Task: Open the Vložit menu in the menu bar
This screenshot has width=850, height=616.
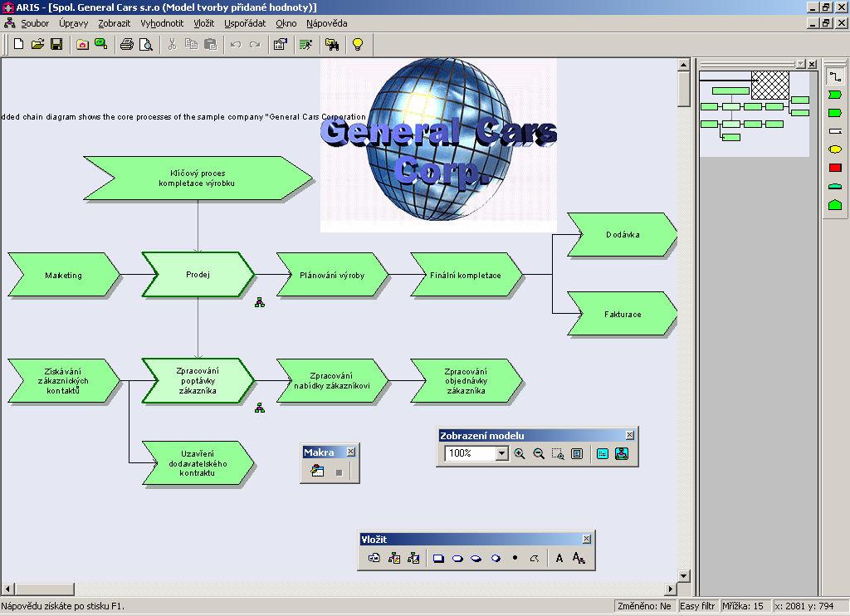Action: [x=204, y=23]
